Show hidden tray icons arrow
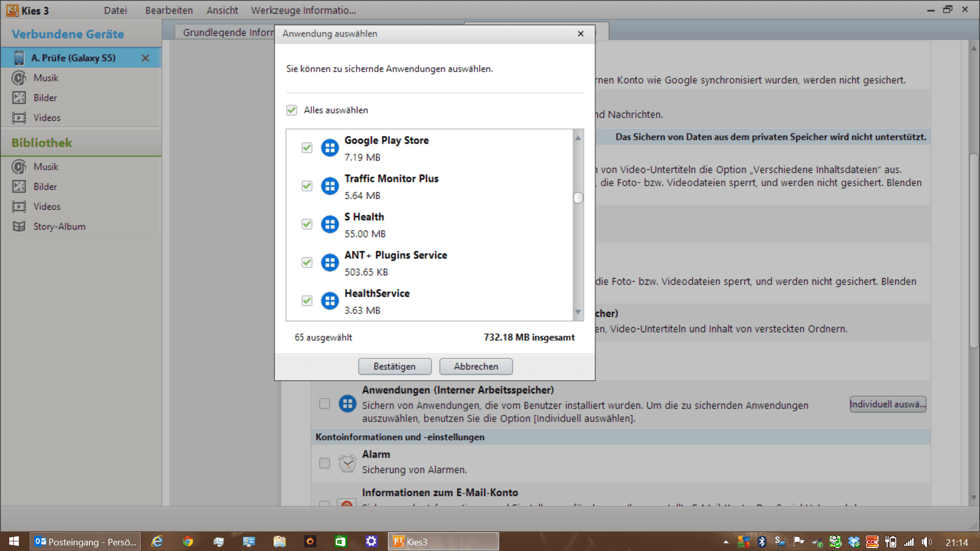This screenshot has height=551, width=980. pos(726,542)
